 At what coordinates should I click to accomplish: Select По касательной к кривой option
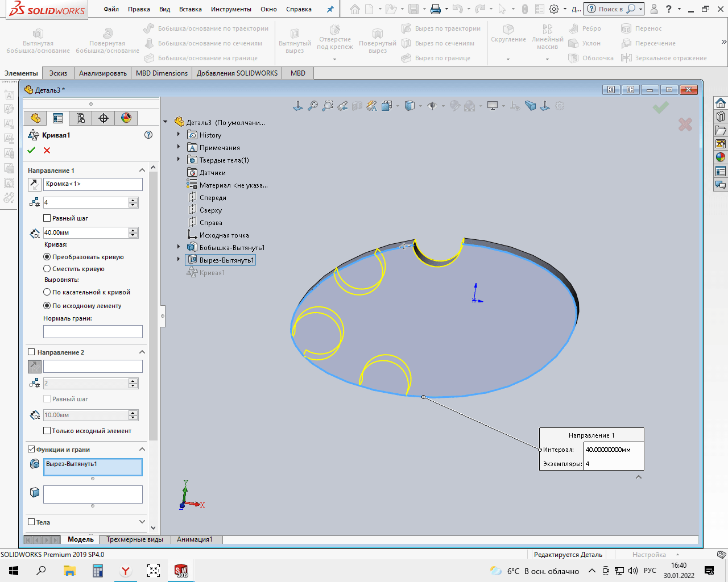click(47, 292)
